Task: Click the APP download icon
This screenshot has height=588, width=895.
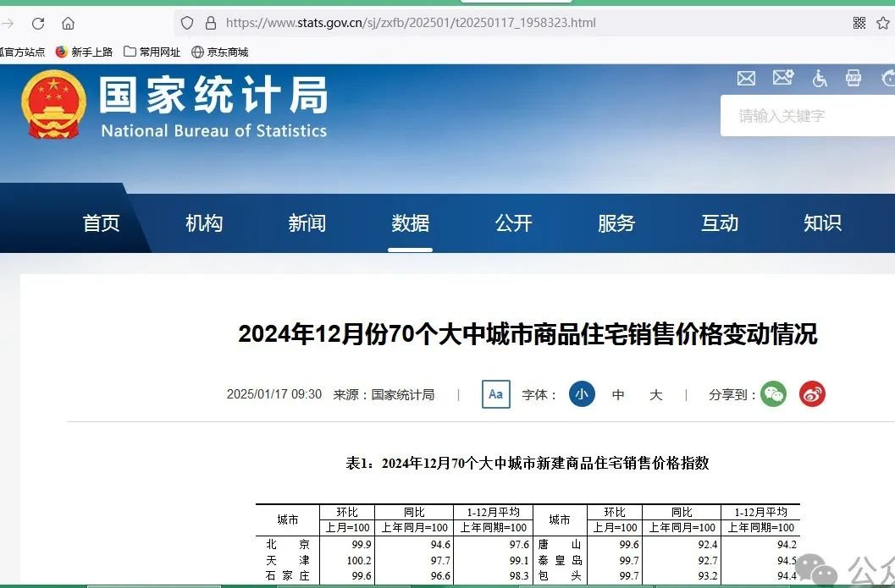Action: pyautogui.click(x=854, y=78)
